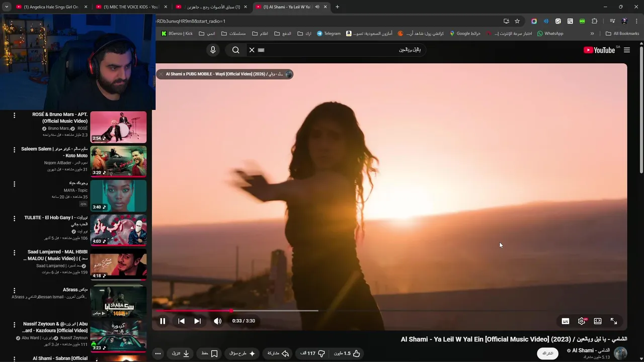
Task: Bookmark this page with the star
Action: click(517, 21)
